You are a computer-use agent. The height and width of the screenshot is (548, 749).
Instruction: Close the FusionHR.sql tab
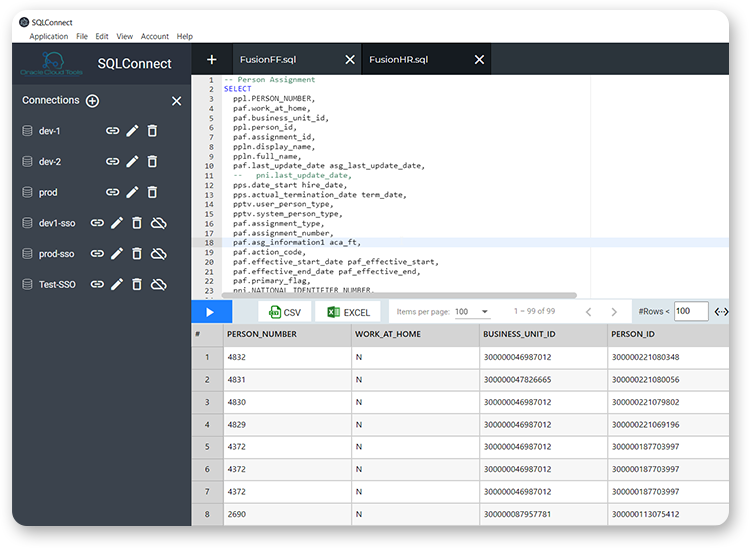click(480, 60)
